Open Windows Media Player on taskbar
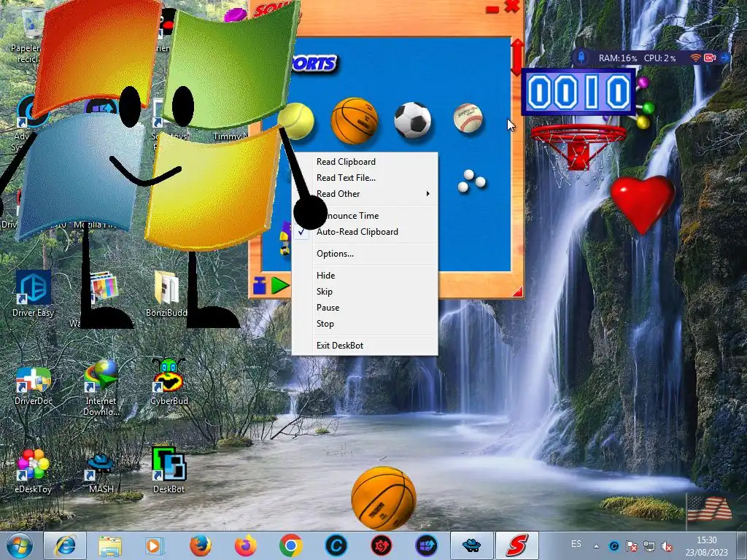Viewport: 747px width, 560px height. (x=155, y=545)
